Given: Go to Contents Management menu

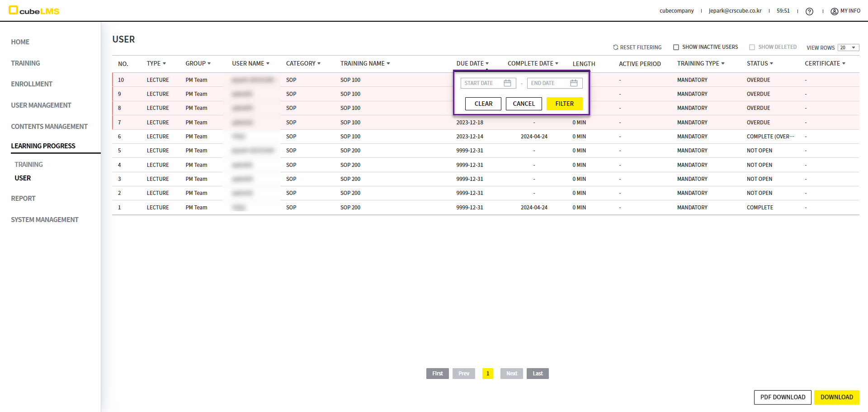Looking at the screenshot, I should [49, 127].
